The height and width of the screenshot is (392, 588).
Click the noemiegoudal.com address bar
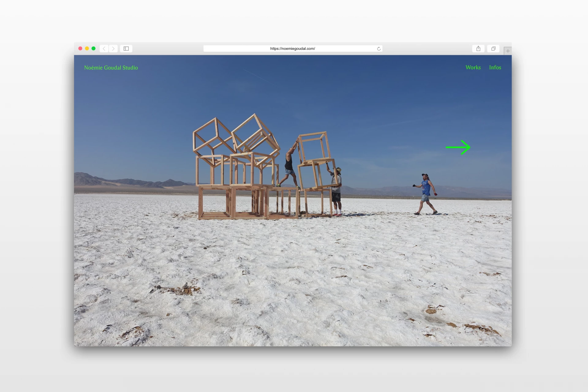pyautogui.click(x=292, y=49)
